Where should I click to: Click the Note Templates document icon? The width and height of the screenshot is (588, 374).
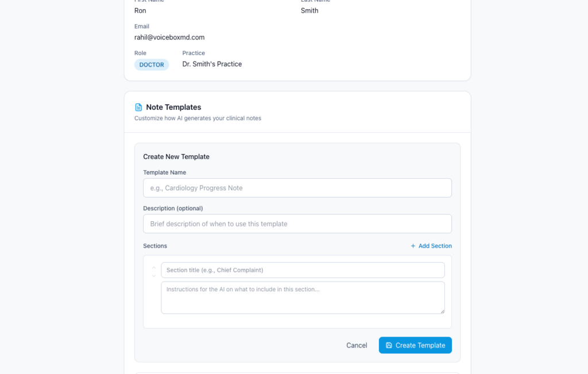[x=138, y=107]
